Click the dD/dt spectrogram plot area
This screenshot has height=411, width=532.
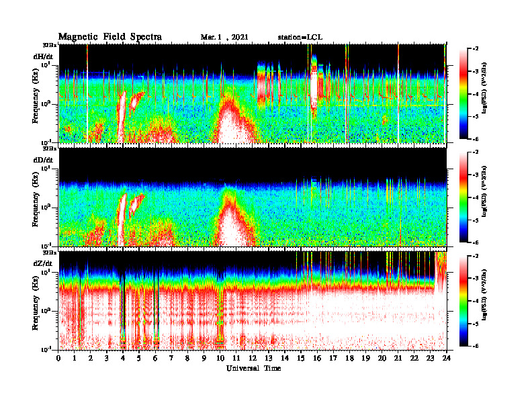pos(253,197)
